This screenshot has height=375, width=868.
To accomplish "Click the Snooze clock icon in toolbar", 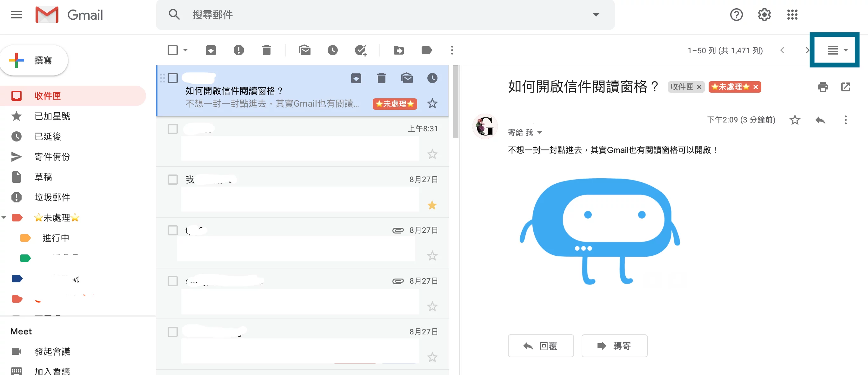I will coord(333,50).
